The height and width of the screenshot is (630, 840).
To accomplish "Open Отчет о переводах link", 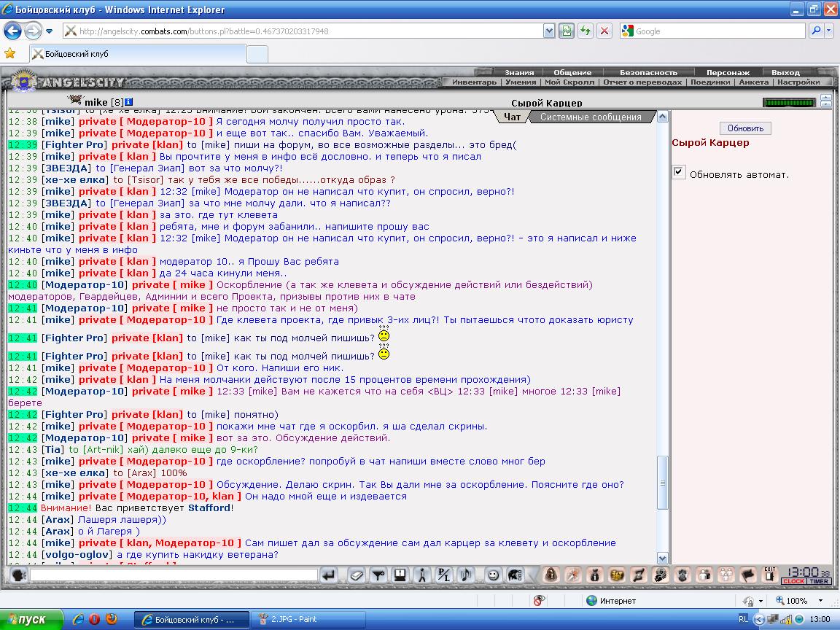I will point(642,82).
